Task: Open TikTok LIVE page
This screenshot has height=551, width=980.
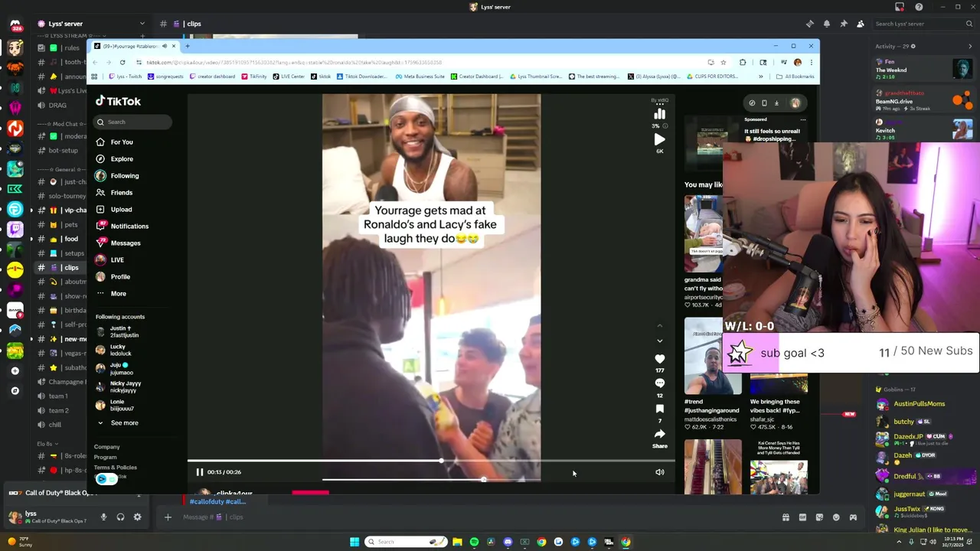Action: [110, 260]
